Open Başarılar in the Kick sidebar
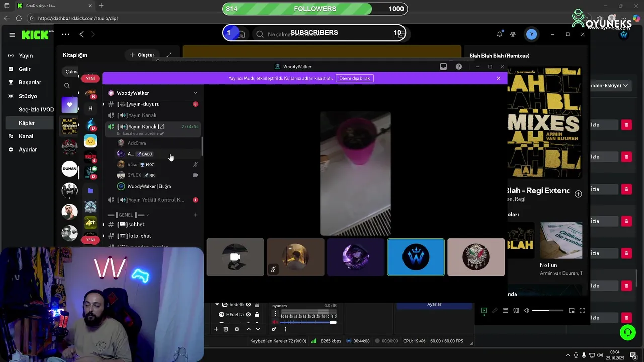This screenshot has width=644, height=362. 30,82
